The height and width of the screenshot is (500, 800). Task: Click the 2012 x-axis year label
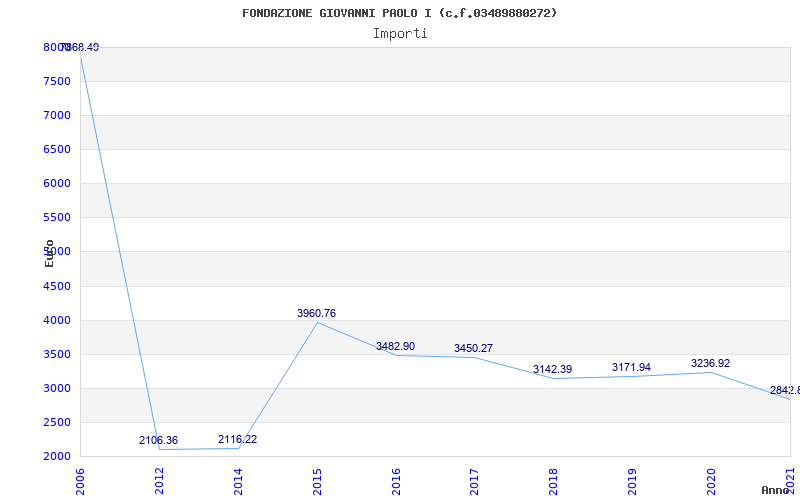(x=159, y=482)
